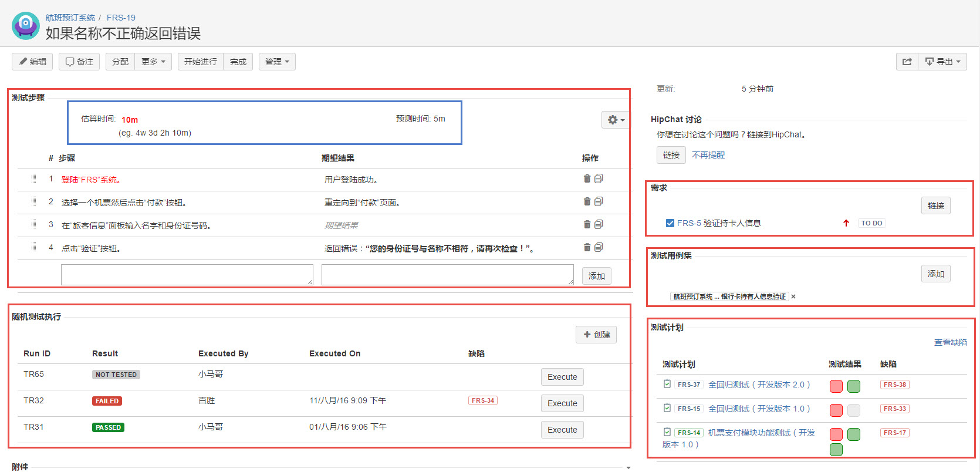Click the 分配 assign button
The width and height of the screenshot is (980, 472).
pos(120,62)
